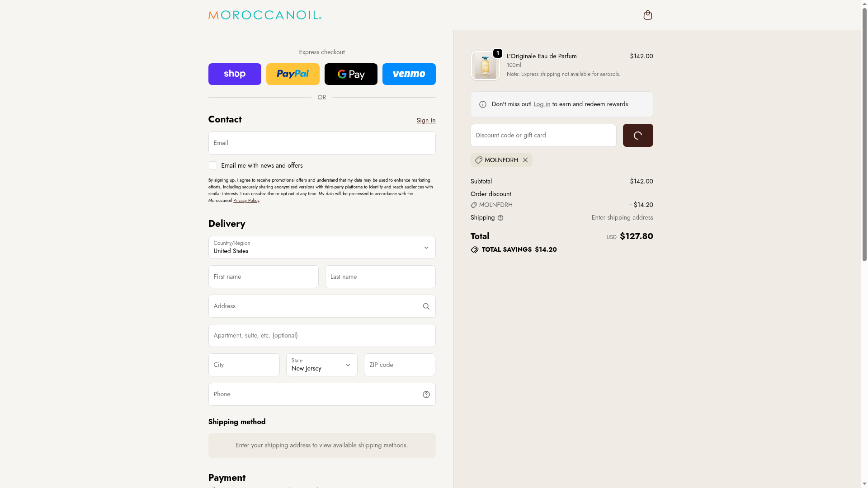
Task: Click the Moroccanoil logo
Action: [x=264, y=15]
